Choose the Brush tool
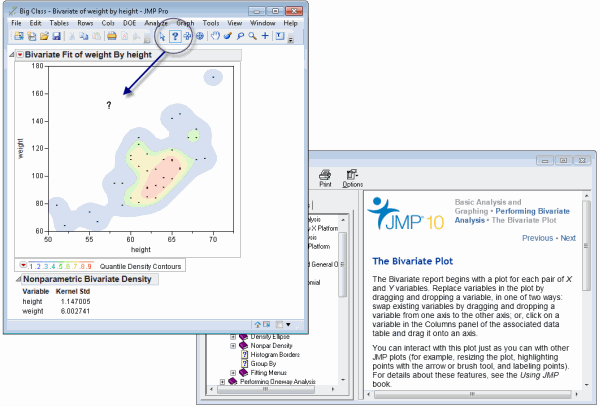The height and width of the screenshot is (407, 600). pyautogui.click(x=228, y=36)
